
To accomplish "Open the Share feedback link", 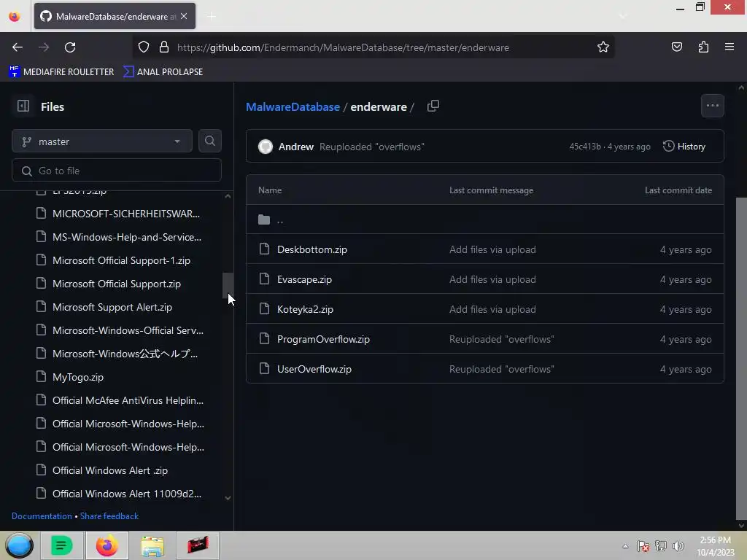I will pos(109,516).
